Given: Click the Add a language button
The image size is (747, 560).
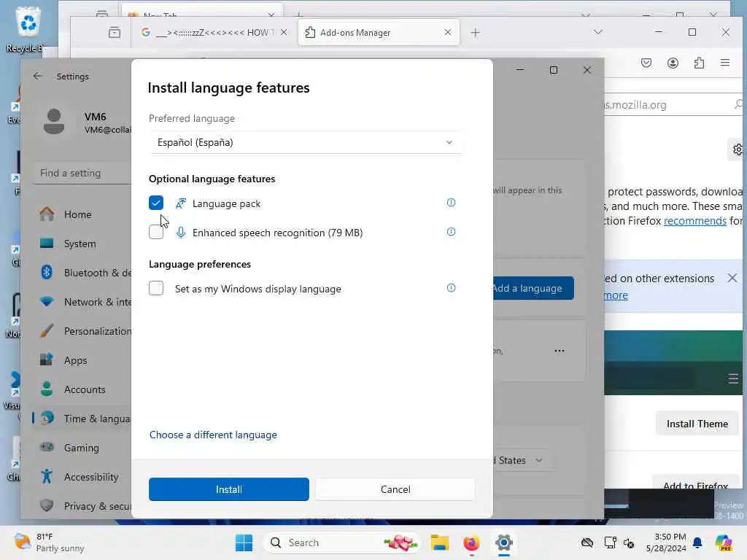Looking at the screenshot, I should [533, 288].
